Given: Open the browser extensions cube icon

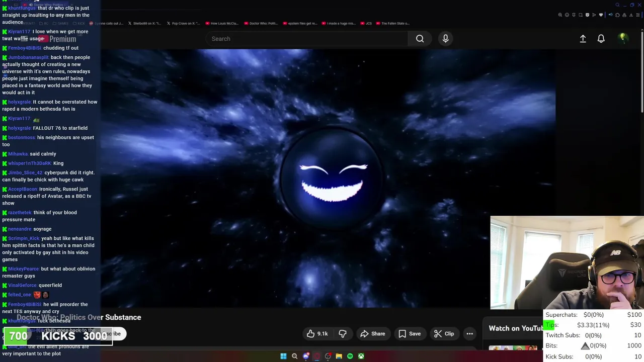Looking at the screenshot, I should click(x=617, y=15).
